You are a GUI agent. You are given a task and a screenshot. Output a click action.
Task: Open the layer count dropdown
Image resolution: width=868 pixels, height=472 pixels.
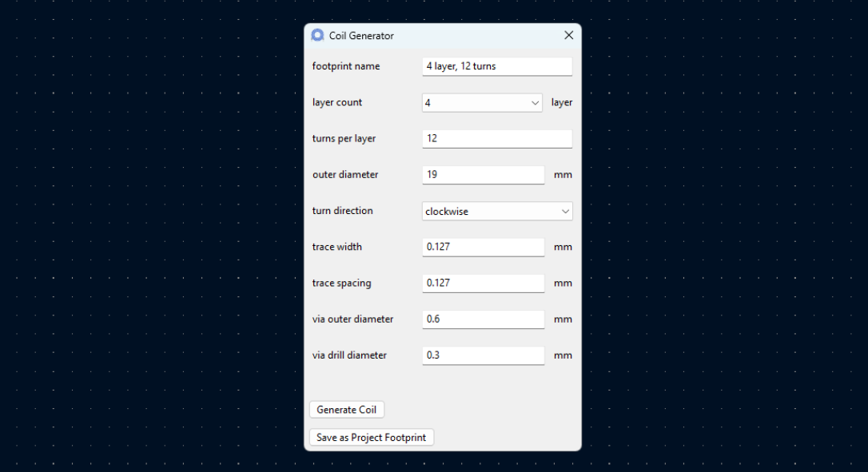pyautogui.click(x=482, y=103)
